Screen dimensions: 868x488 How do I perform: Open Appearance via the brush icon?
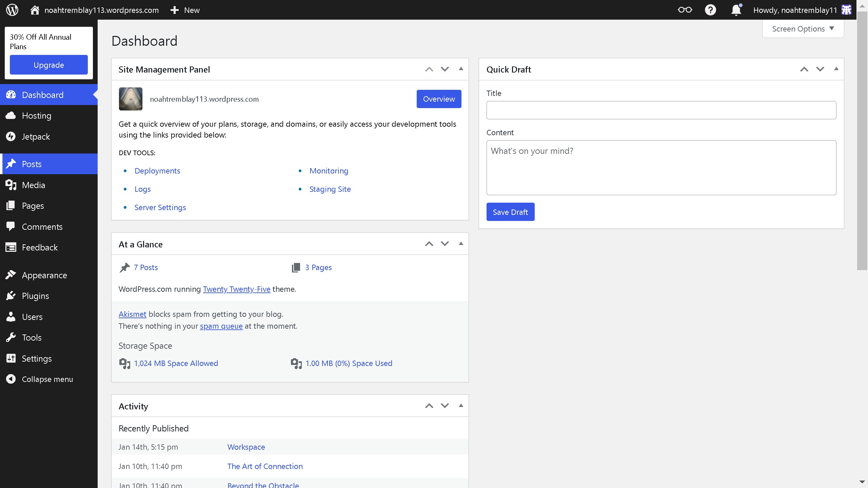pos(11,274)
